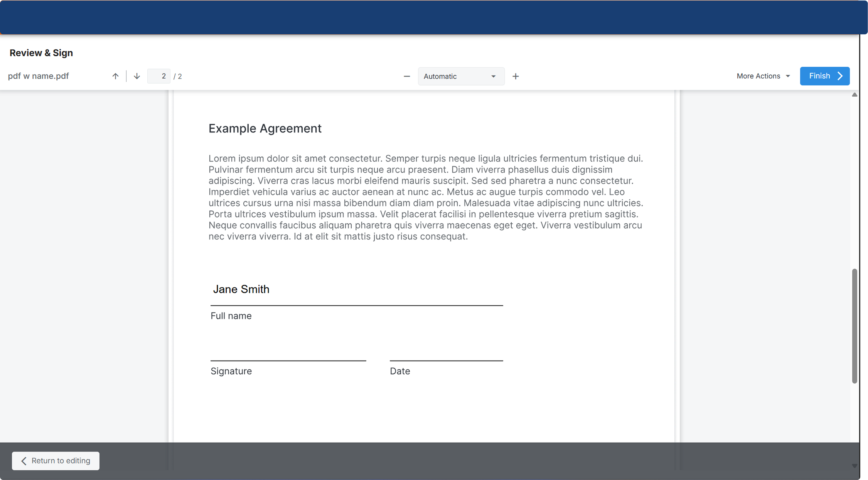Click Return to editing button
The width and height of the screenshot is (868, 480).
click(x=56, y=461)
